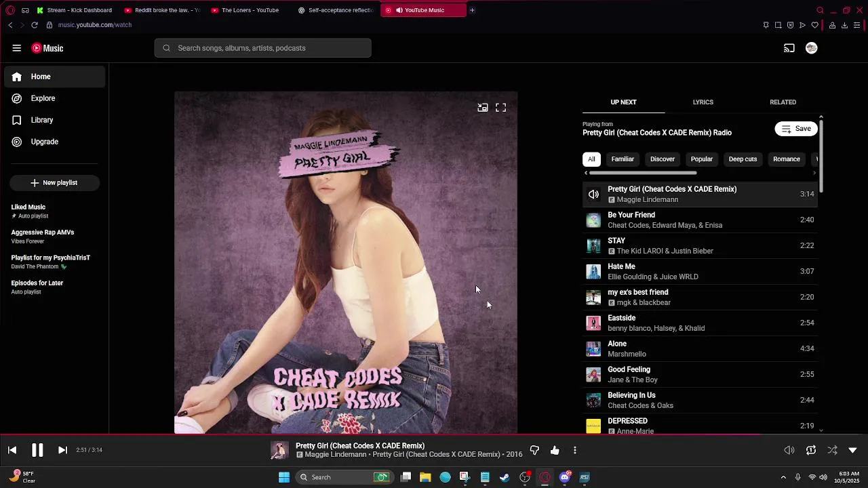
Task: Open Aggressive Rap AMVs playlist
Action: click(54, 237)
